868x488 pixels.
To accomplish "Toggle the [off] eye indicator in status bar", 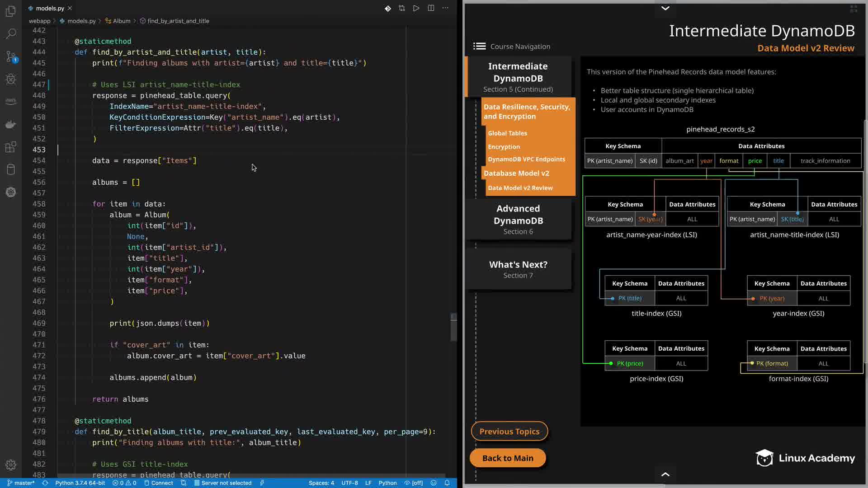I will click(414, 483).
